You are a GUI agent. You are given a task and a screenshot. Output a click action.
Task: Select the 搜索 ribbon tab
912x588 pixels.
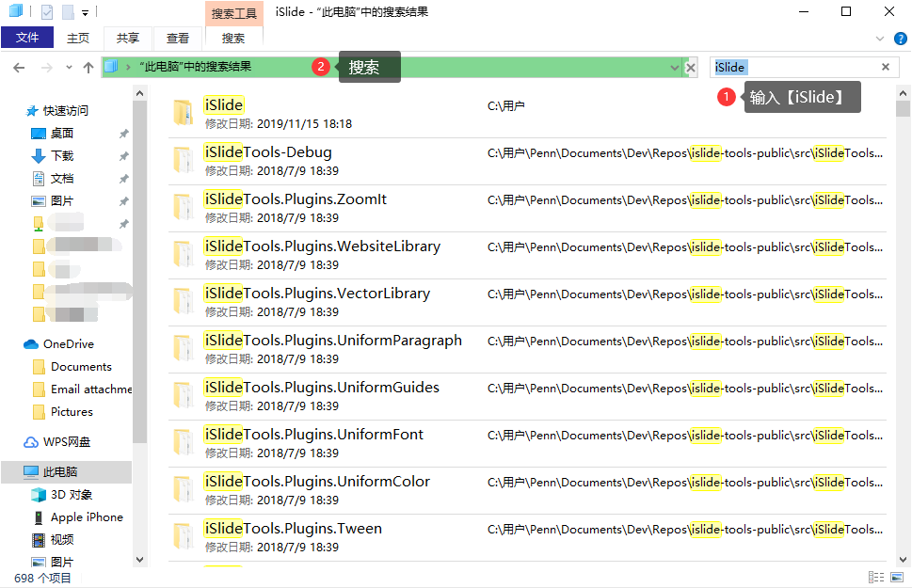(233, 39)
